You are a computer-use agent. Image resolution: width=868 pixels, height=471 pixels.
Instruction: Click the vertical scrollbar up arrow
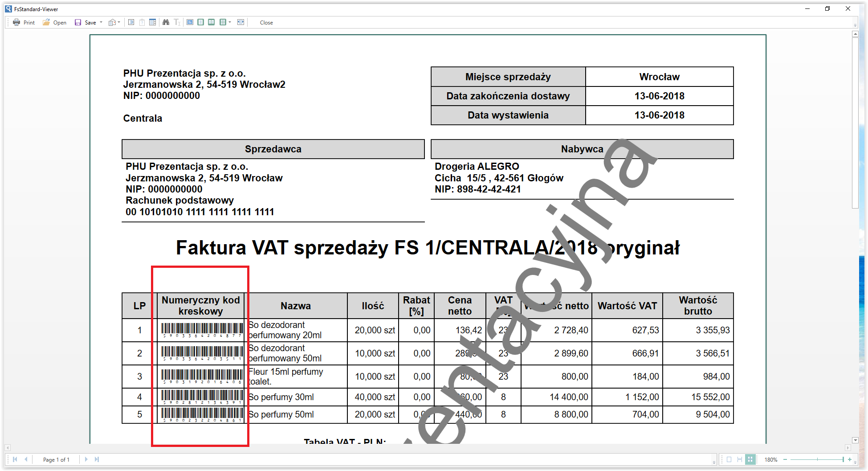tap(855, 34)
